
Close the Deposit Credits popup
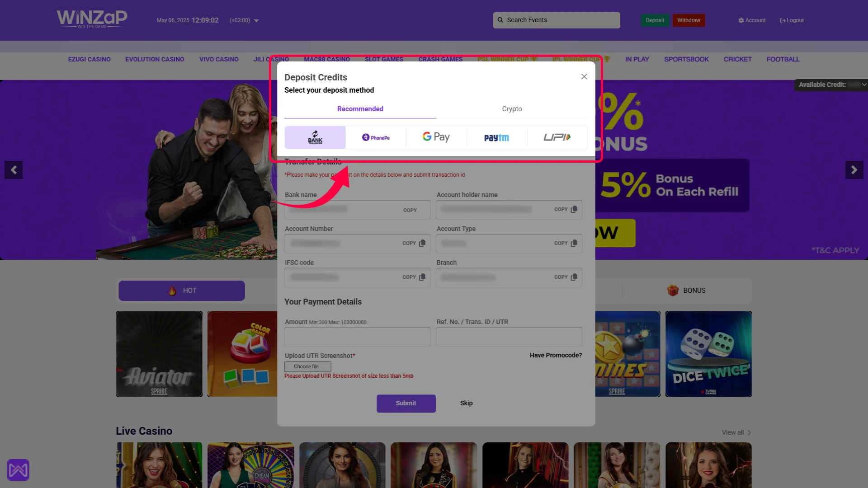pos(584,76)
